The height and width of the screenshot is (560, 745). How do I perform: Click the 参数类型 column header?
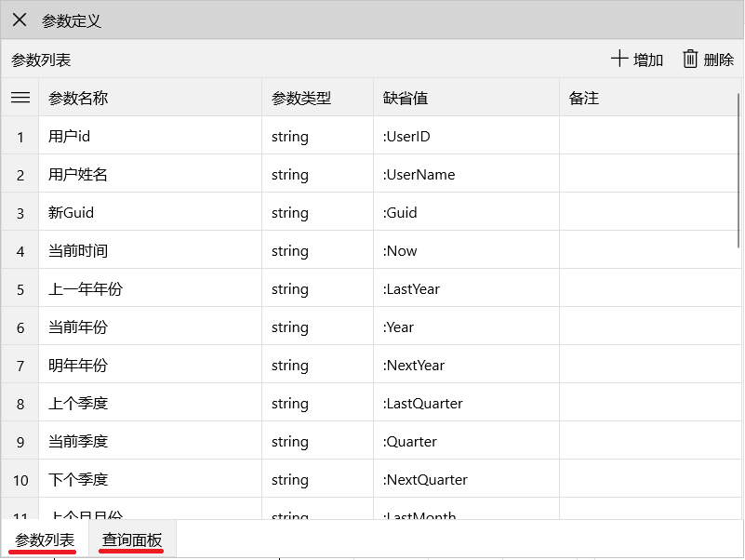pos(317,98)
